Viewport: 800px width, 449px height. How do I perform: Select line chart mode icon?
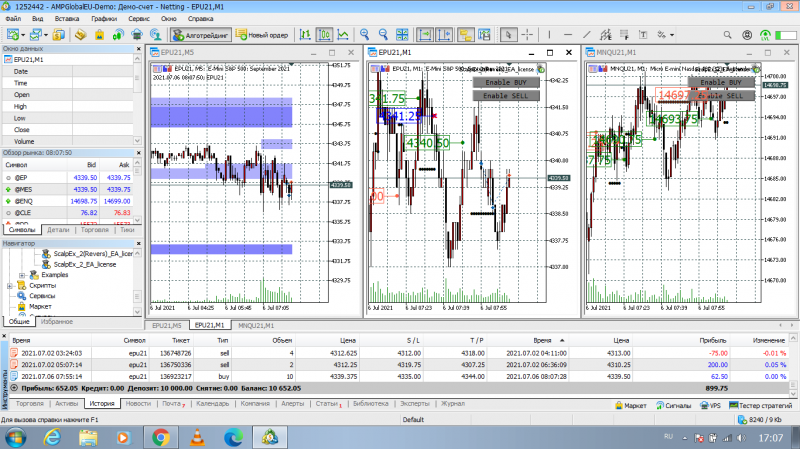(x=343, y=35)
